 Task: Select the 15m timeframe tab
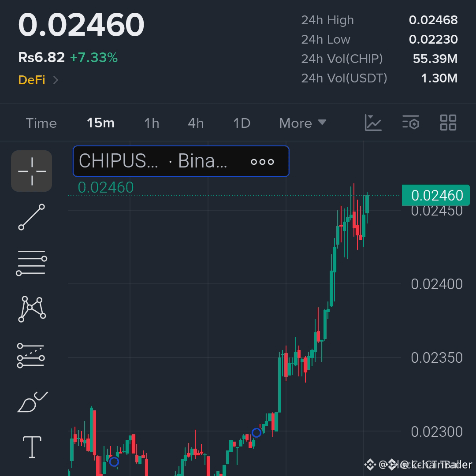[100, 123]
